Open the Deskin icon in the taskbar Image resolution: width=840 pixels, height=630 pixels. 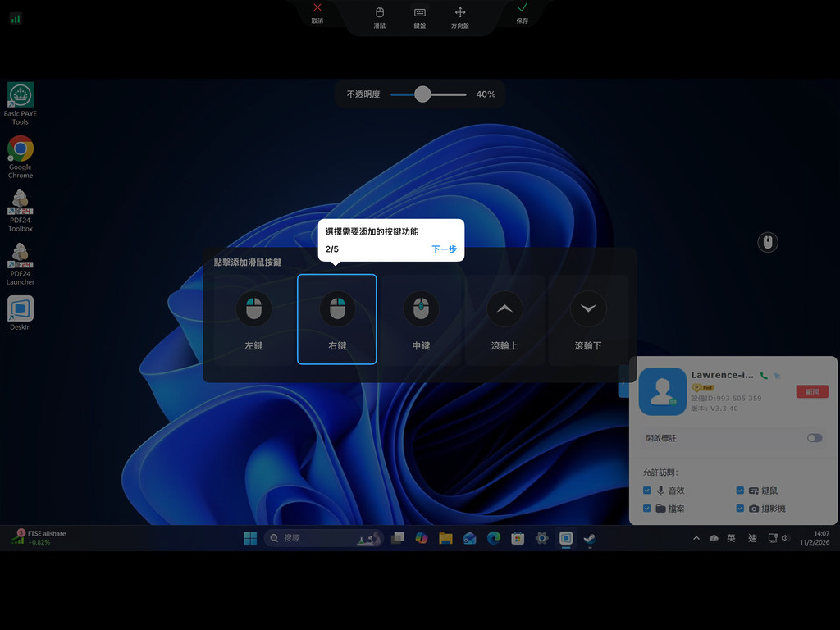[x=566, y=538]
